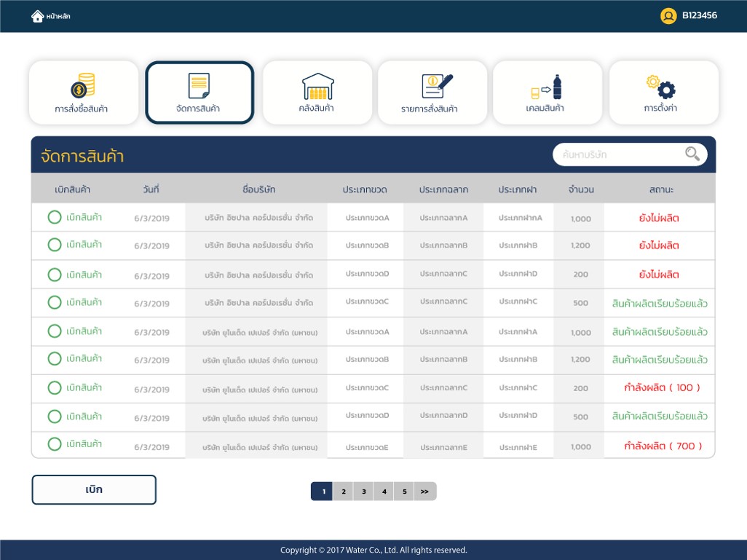The width and height of the screenshot is (747, 560).
Task: Open the คลังสินค้า warehouse icon
Action: tap(317, 86)
